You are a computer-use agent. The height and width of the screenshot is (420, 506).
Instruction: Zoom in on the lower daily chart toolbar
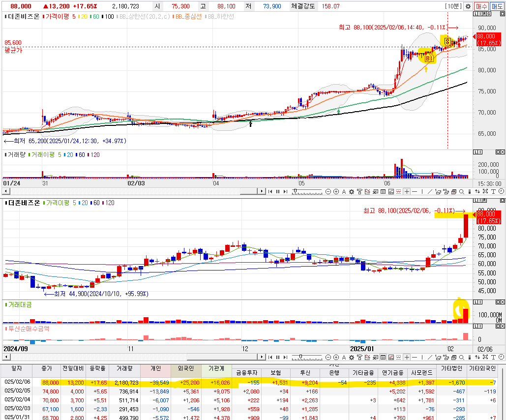[336, 357]
